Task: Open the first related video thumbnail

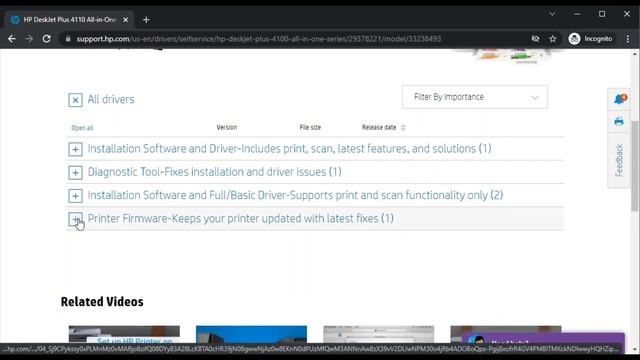Action: (x=124, y=334)
